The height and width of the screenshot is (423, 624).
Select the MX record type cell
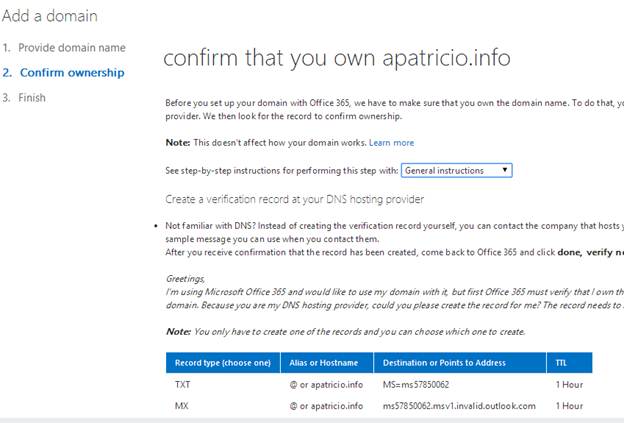click(181, 406)
